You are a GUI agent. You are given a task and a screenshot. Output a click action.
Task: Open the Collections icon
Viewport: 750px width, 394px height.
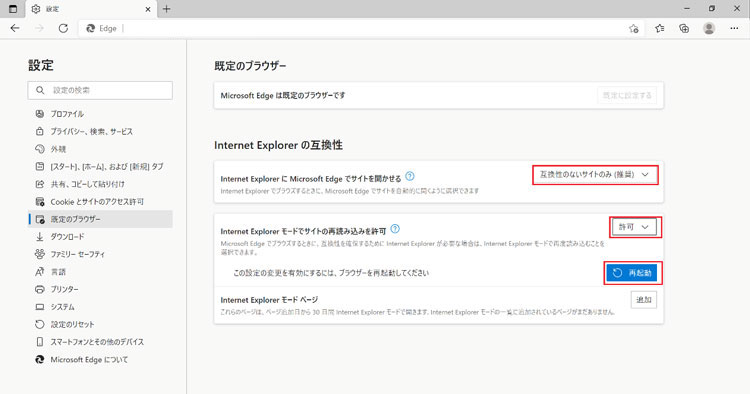(x=684, y=28)
